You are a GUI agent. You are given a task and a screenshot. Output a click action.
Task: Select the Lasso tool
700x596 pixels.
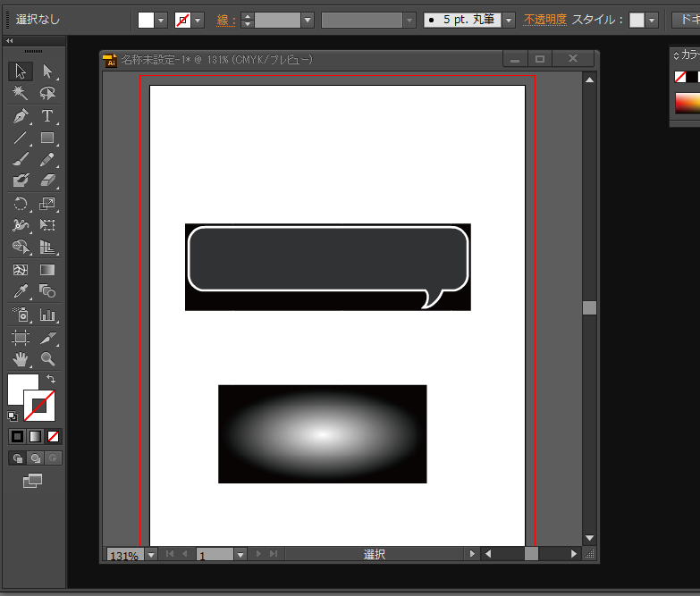point(47,93)
